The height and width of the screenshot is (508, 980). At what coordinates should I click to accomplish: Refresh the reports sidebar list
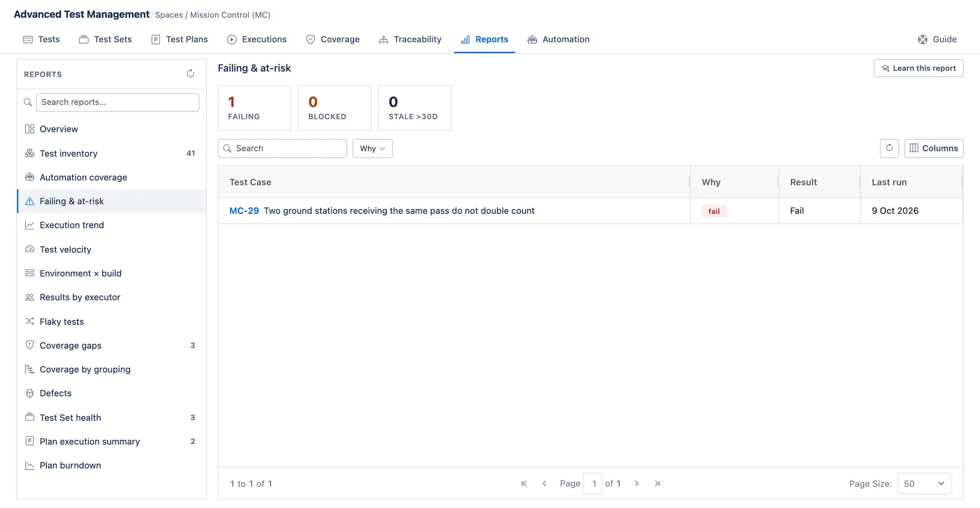(x=190, y=74)
